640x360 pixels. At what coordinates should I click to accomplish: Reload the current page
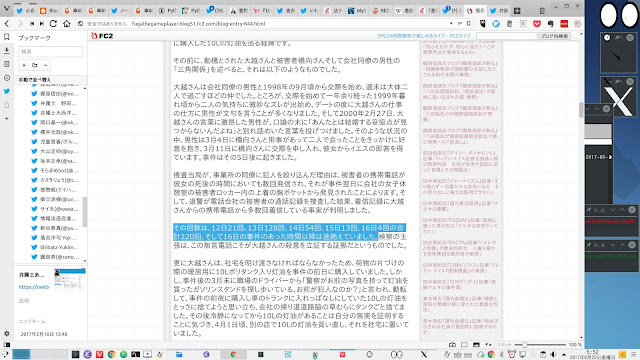[53, 24]
